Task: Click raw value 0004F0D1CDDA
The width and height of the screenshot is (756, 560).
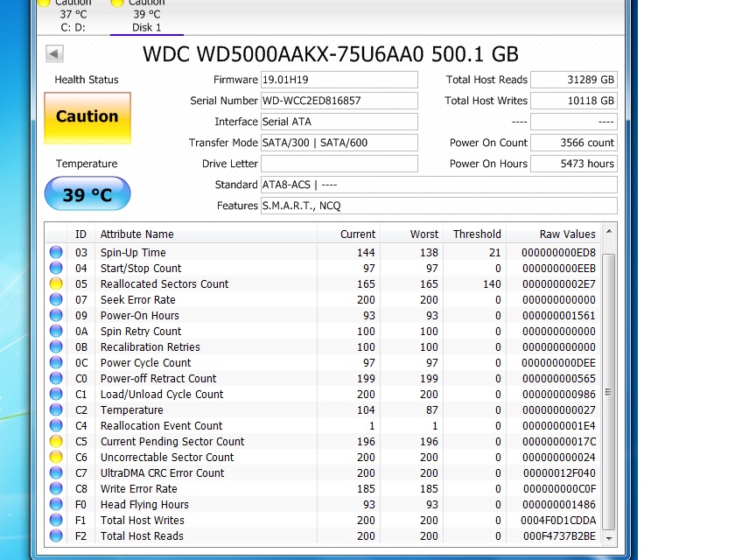Action: (x=558, y=521)
